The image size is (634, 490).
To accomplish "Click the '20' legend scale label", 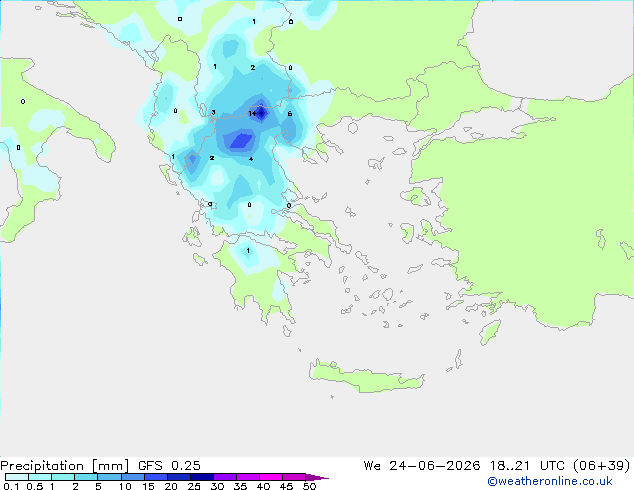I will 171,486.
